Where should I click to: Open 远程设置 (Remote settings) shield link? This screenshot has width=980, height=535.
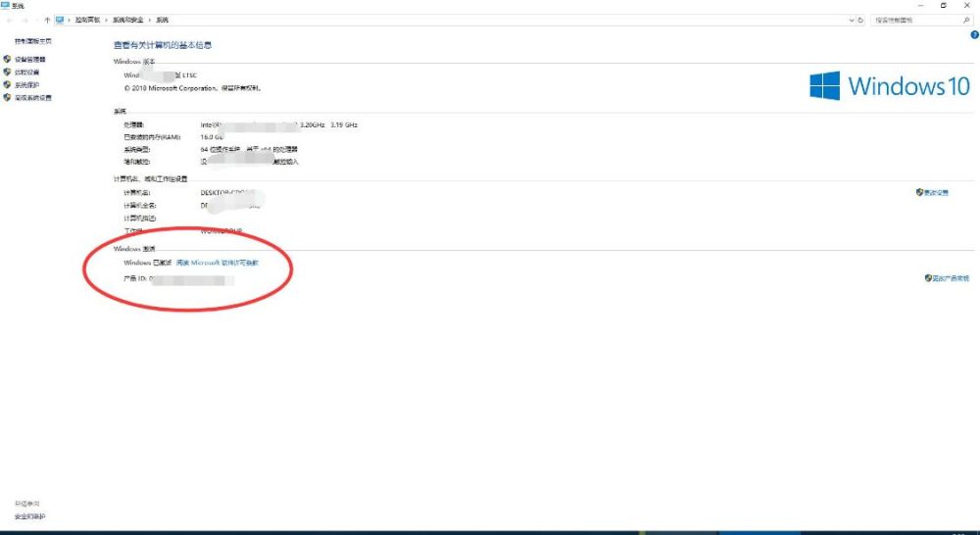(26, 73)
